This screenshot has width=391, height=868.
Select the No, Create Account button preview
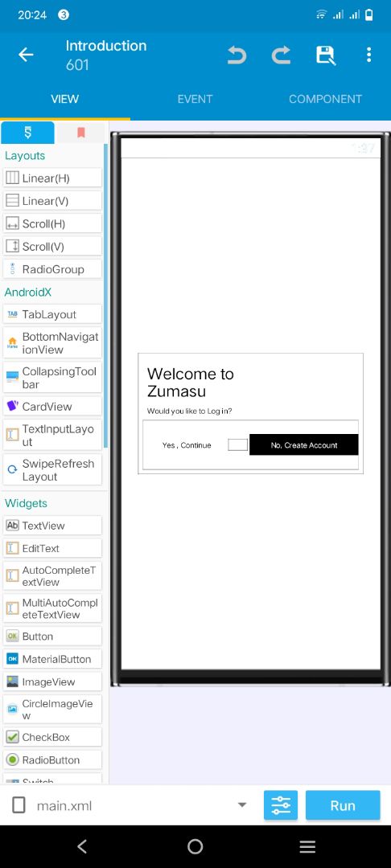click(303, 445)
